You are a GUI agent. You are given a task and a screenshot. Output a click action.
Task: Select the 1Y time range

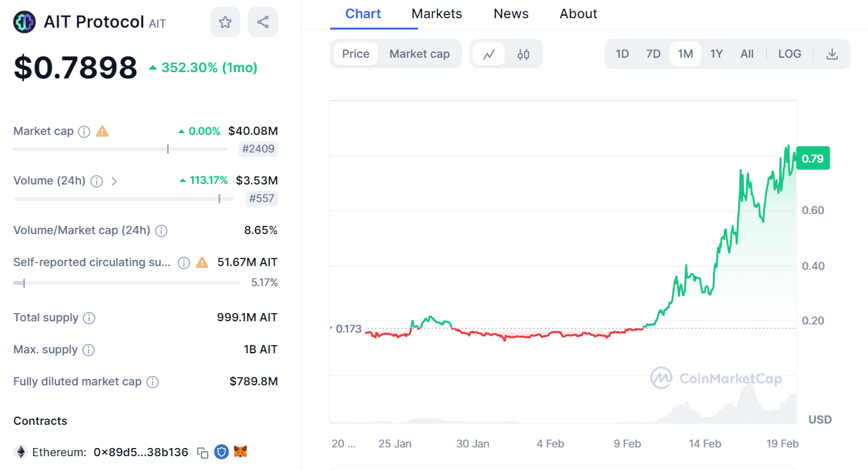pyautogui.click(x=716, y=54)
